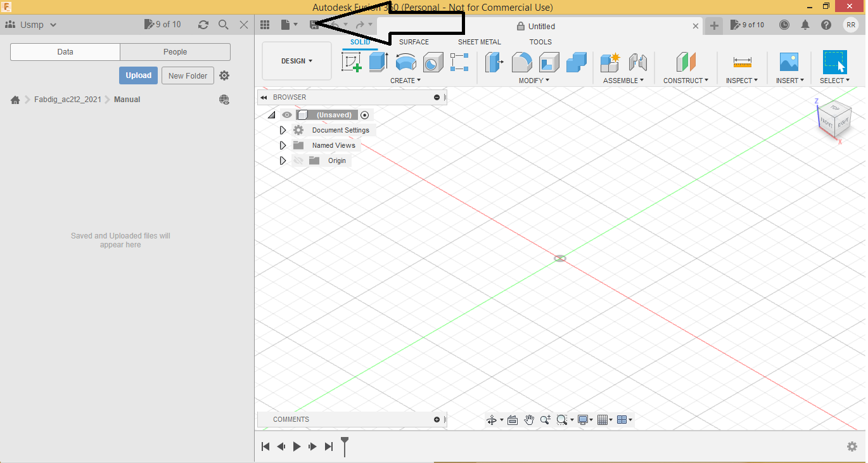Screen dimensions: 868x463
Task: Open data panel settings gear
Action: click(x=224, y=75)
